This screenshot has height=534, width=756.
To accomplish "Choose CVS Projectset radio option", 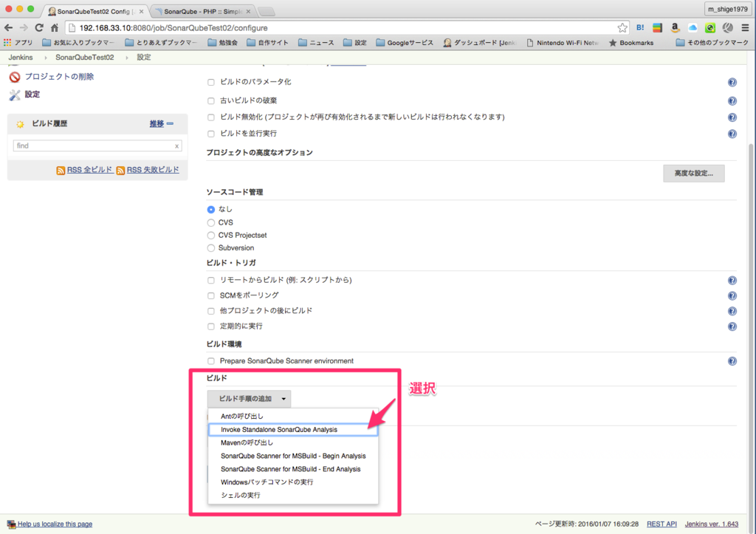I will (210, 236).
